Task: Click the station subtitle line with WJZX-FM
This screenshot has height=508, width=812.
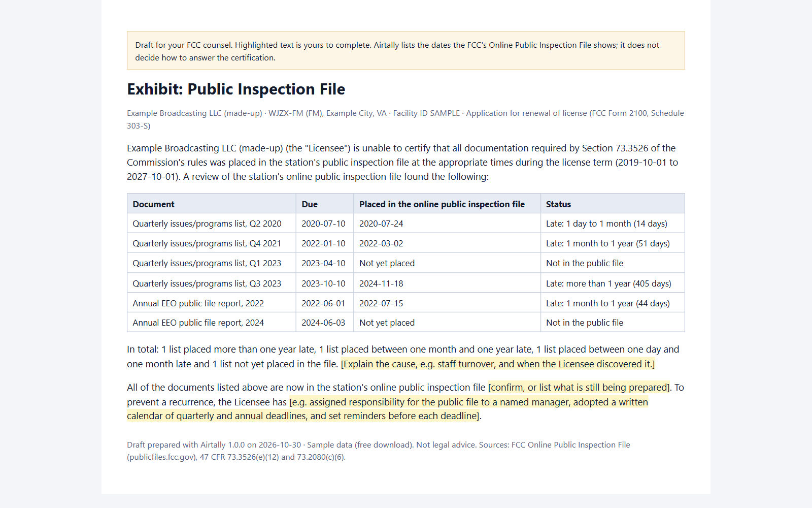Action: 405,119
